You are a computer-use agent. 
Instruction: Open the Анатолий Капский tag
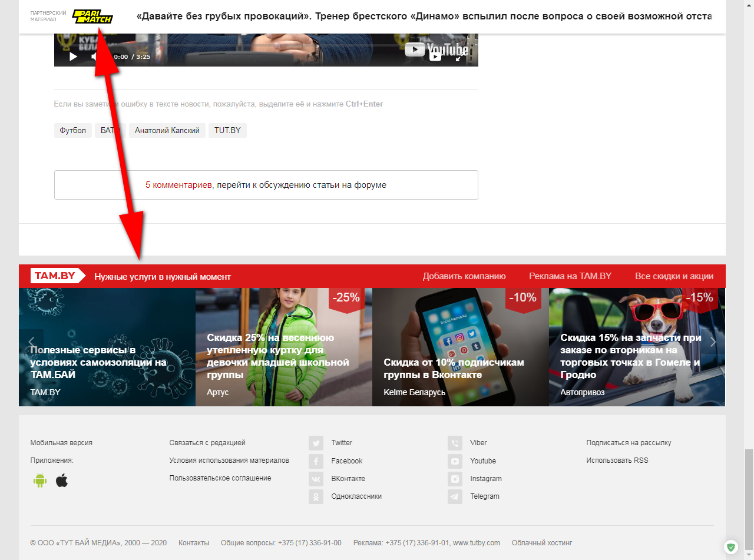click(x=167, y=131)
